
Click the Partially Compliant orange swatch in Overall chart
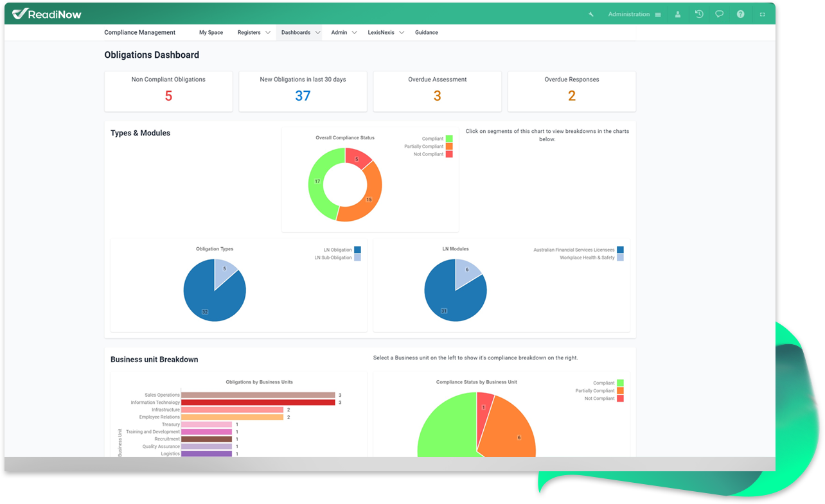pyautogui.click(x=449, y=146)
